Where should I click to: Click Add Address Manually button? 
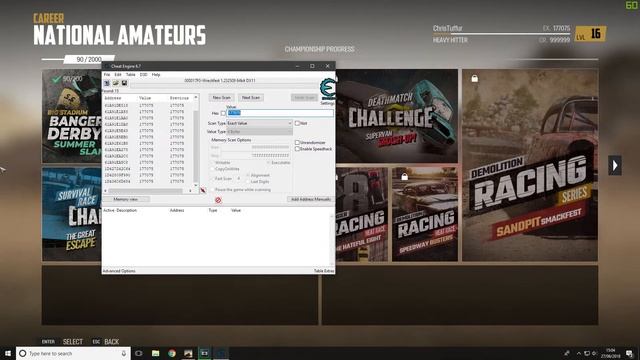pyautogui.click(x=310, y=199)
